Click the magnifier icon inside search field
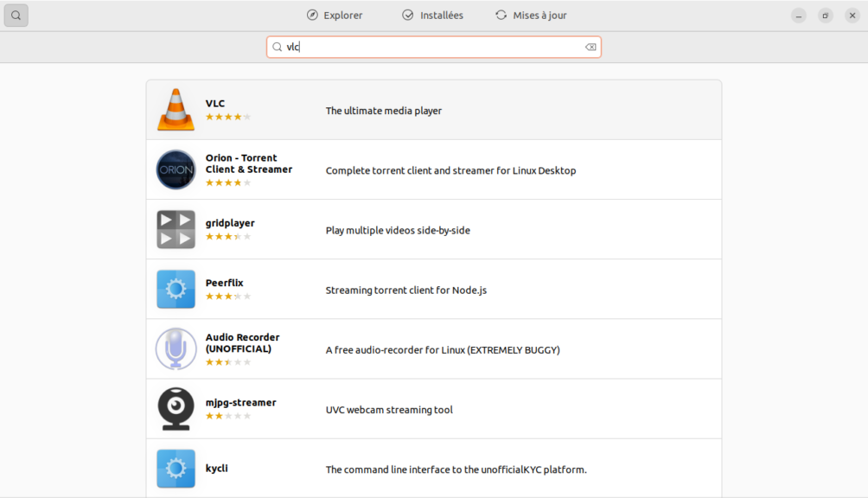 [x=278, y=47]
